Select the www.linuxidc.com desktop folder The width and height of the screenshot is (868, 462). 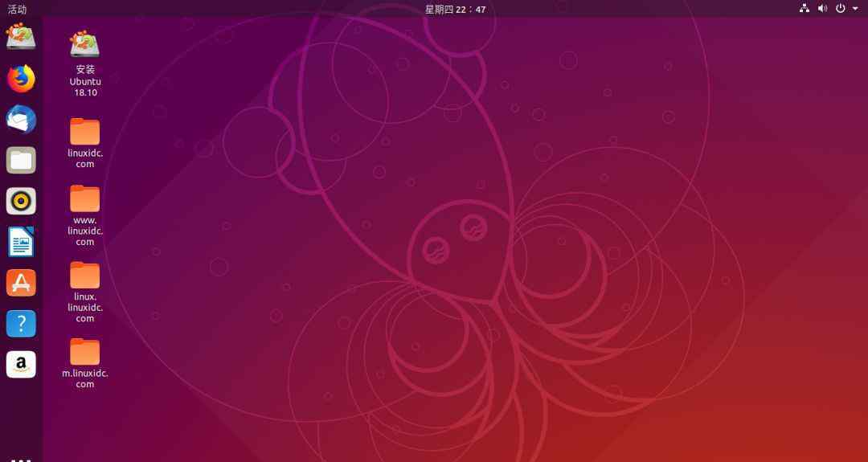(x=84, y=216)
